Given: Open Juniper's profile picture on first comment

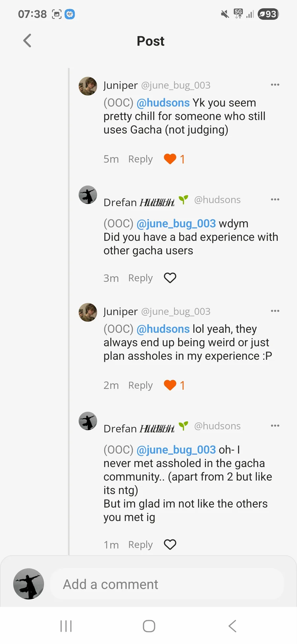Looking at the screenshot, I should pos(88,86).
